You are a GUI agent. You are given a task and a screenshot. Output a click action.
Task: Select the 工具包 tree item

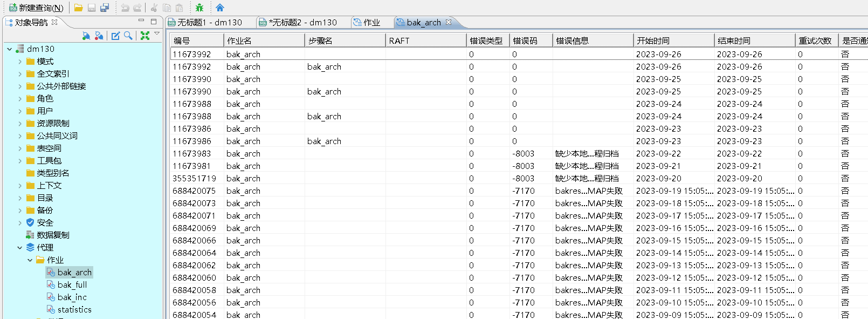pos(49,161)
